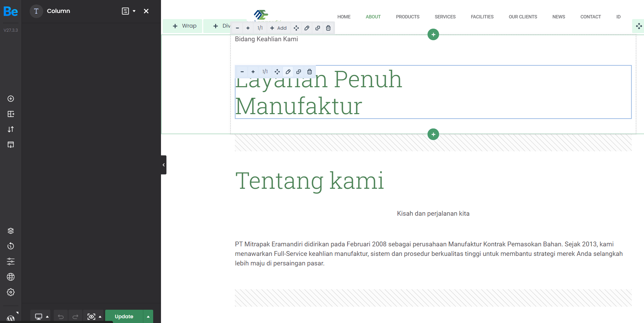Image resolution: width=644 pixels, height=323 pixels.
Task: Open the globe site settings icon
Action: pos(11,277)
